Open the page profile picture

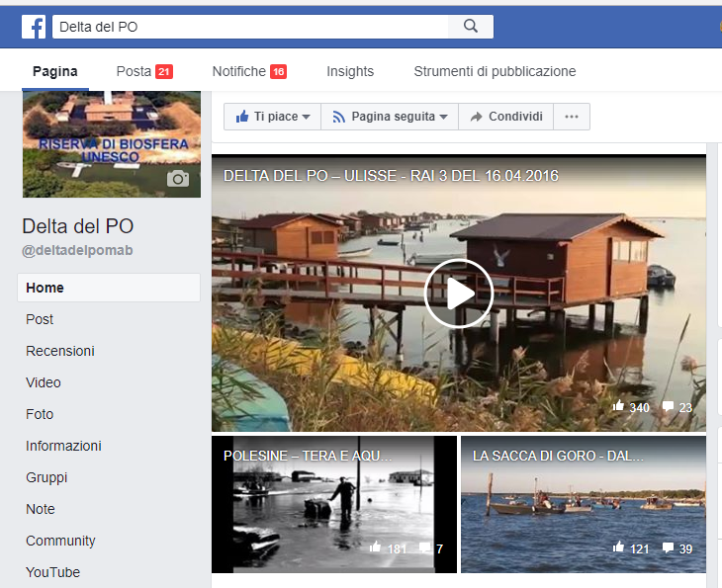112,144
